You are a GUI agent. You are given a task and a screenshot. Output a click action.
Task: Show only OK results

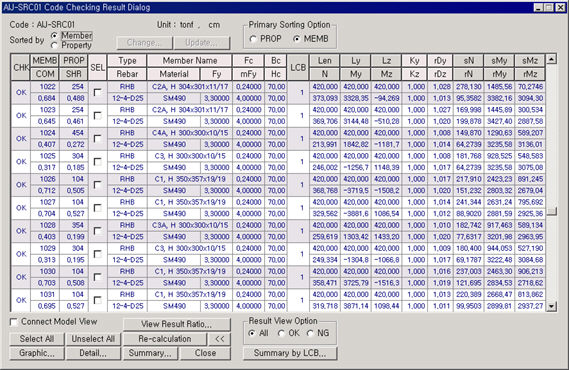[x=281, y=333]
